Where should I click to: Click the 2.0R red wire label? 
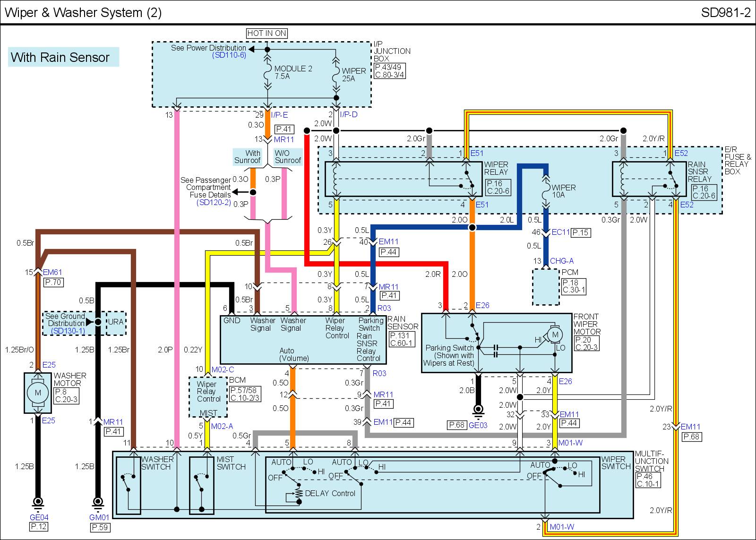click(433, 274)
